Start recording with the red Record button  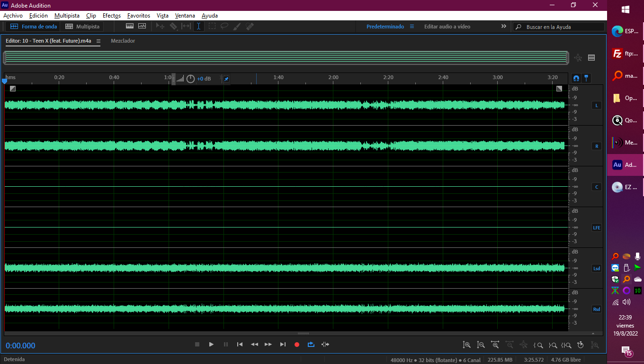click(x=297, y=345)
